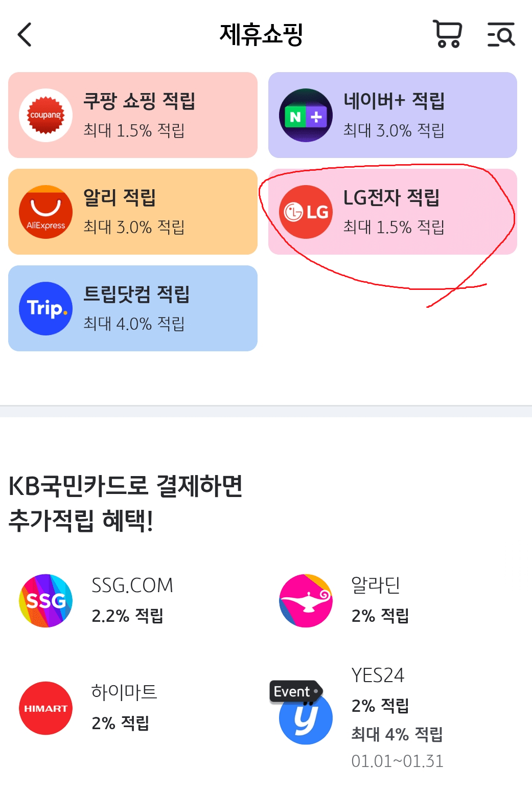Image resolution: width=532 pixels, height=789 pixels.
Task: Tap the back arrow icon
Action: 25,35
